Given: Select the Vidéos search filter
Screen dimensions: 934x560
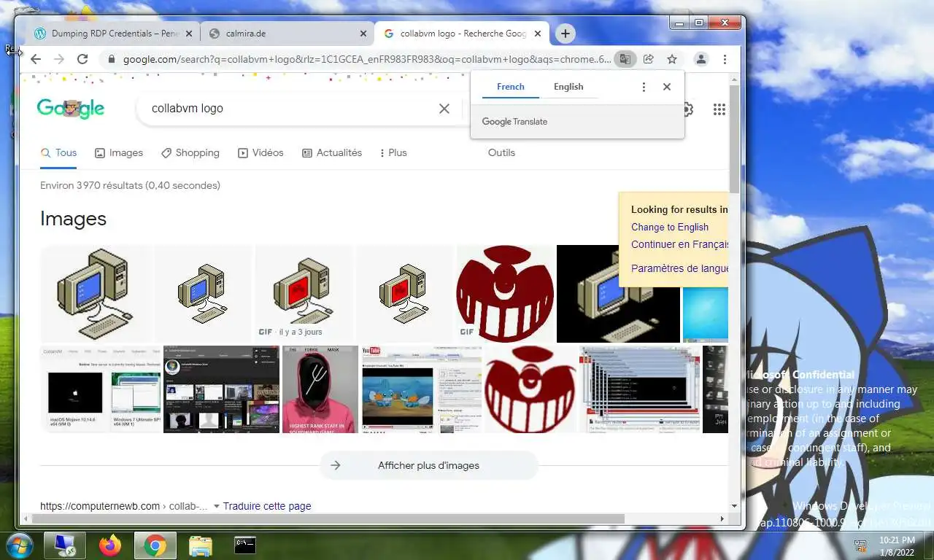Looking at the screenshot, I should [x=260, y=152].
